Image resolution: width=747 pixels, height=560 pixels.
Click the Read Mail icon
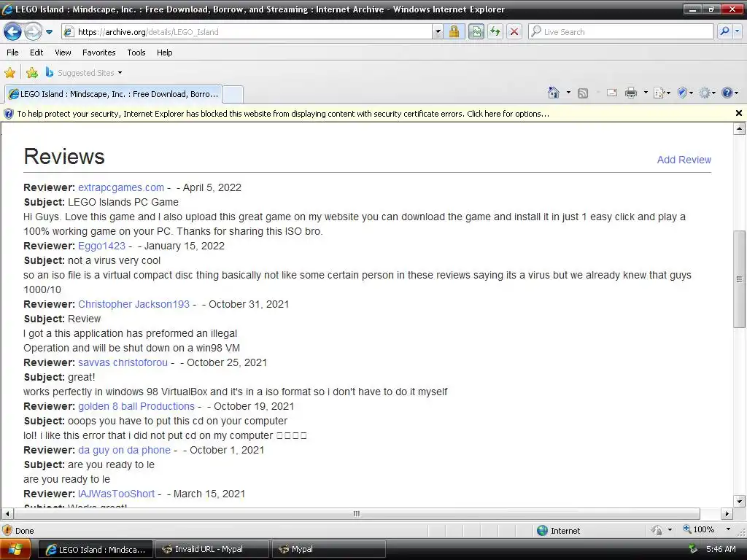(612, 93)
